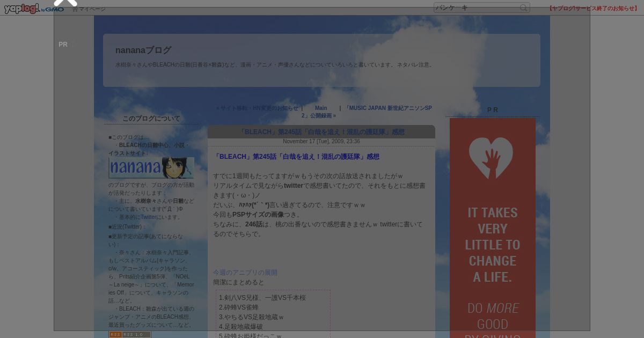644x338 pixels.
Task: Click the PR label in the overlay corner
Action: (x=63, y=45)
